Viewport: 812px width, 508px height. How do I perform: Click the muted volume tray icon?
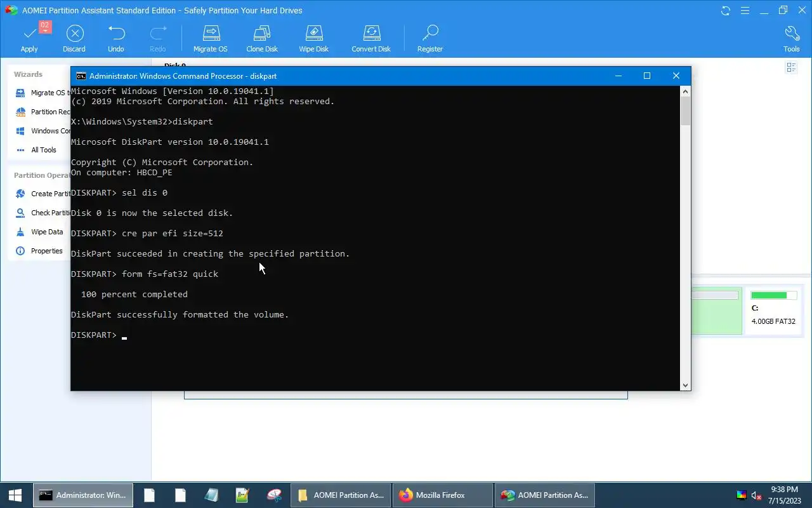pos(756,495)
